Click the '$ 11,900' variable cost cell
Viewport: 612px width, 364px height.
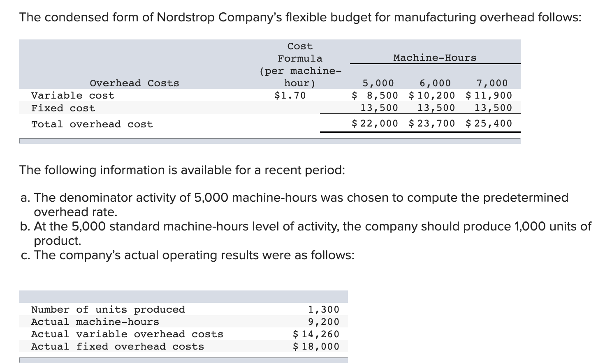[489, 95]
